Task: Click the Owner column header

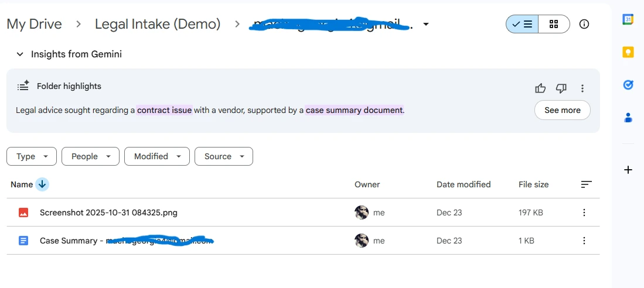Action: (367, 184)
